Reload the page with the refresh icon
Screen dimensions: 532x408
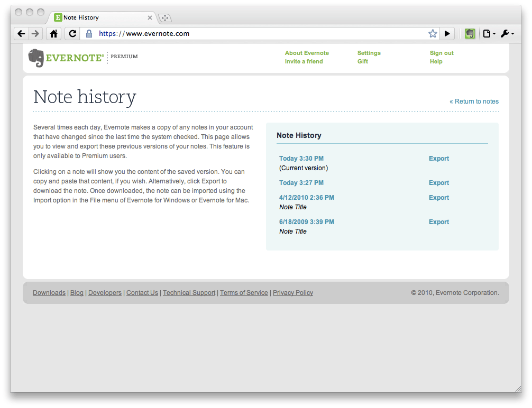click(x=72, y=34)
